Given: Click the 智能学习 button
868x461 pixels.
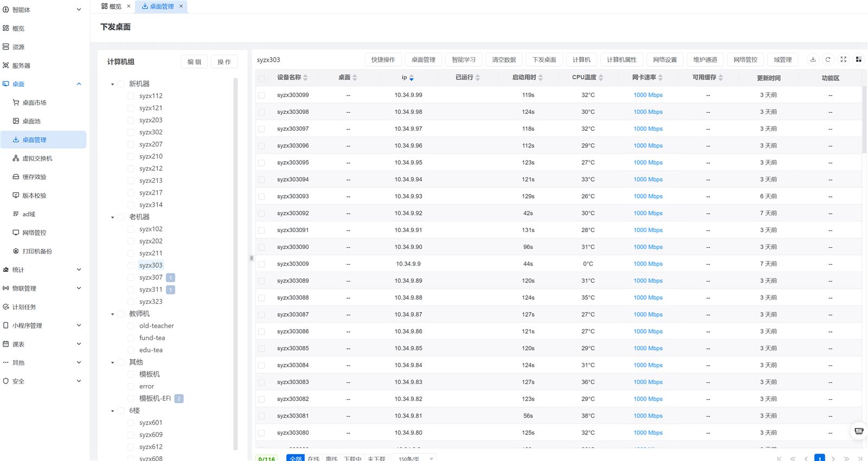Looking at the screenshot, I should pos(464,60).
